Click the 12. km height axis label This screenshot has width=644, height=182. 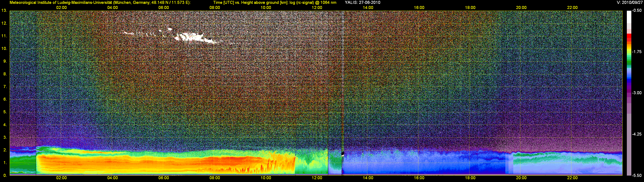click(4, 23)
